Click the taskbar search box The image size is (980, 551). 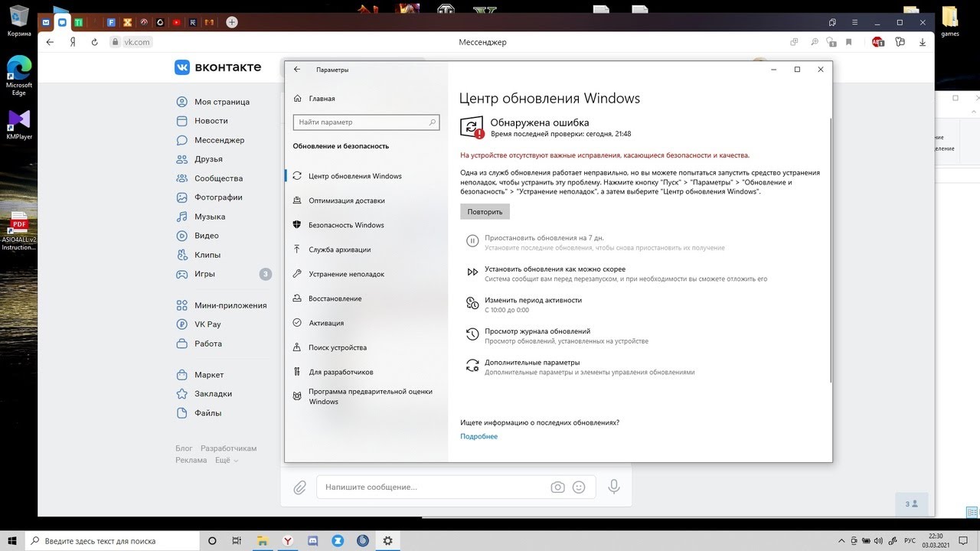point(111,540)
